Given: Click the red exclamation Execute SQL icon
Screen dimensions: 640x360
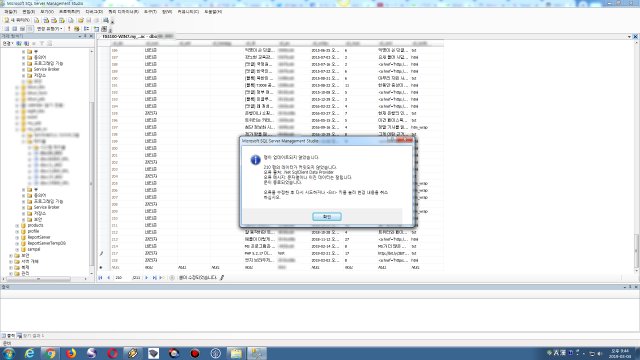Looking at the screenshot, I should (69, 29).
